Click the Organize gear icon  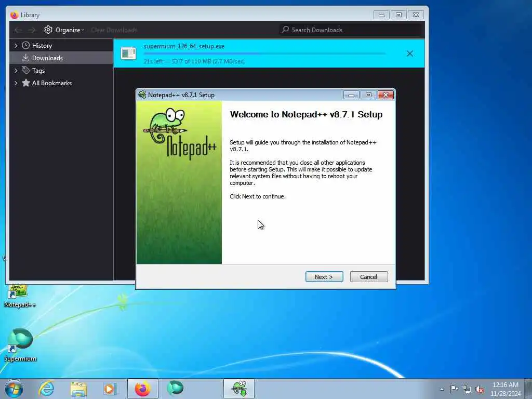48,30
